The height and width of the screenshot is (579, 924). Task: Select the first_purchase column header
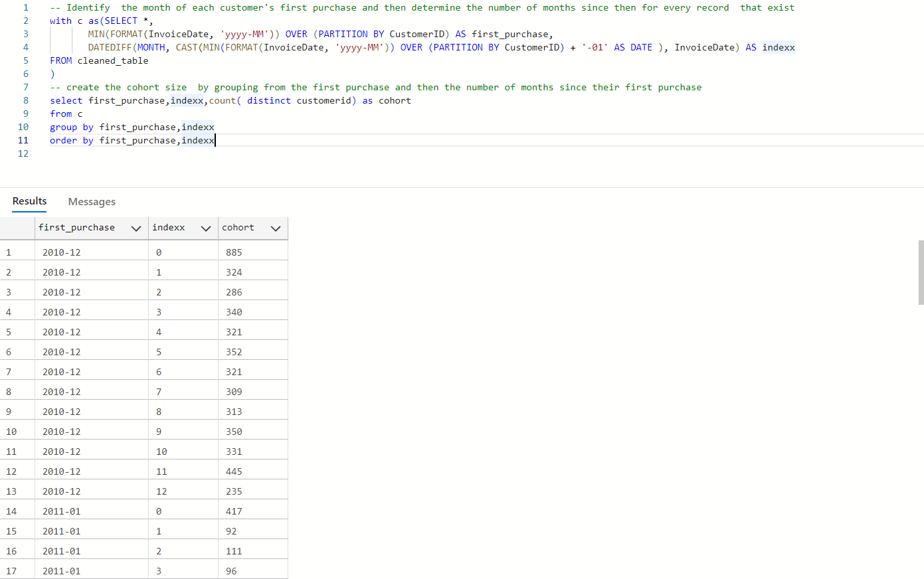click(76, 228)
